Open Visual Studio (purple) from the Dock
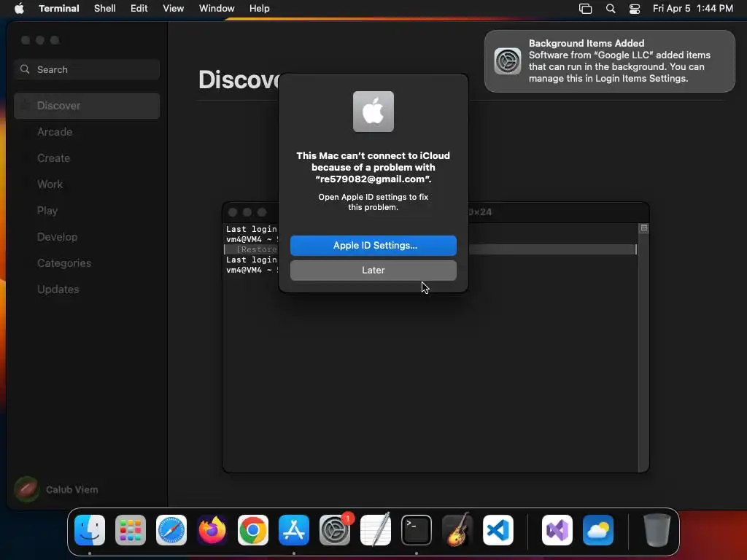The image size is (747, 560). 557,530
